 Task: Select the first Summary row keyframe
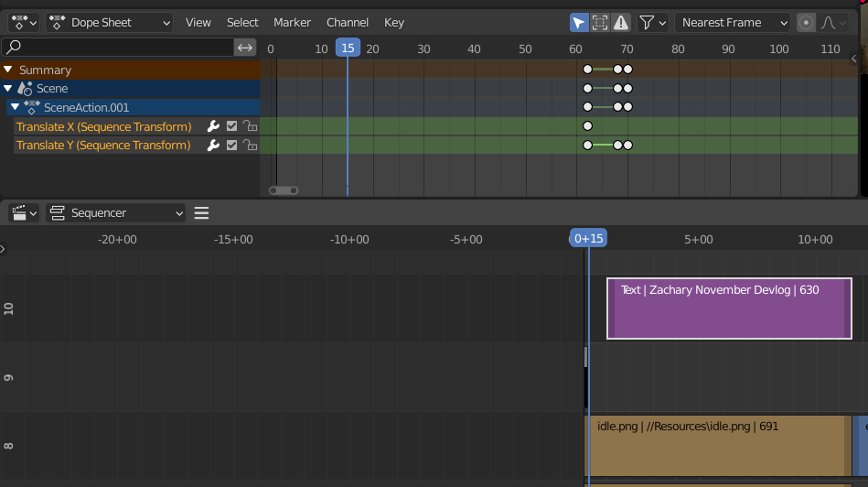[587, 70]
